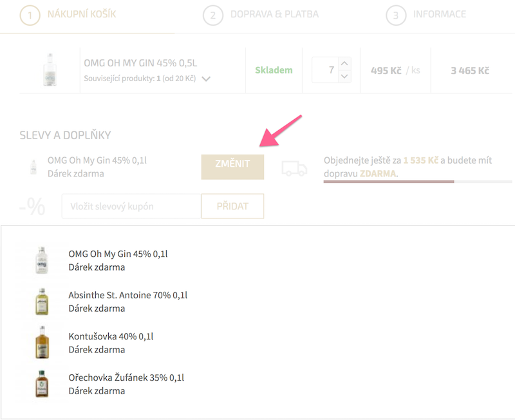Open the OMG OH MY GIN 45% 0,5L product link
Screen dimensions: 515x420
point(140,62)
